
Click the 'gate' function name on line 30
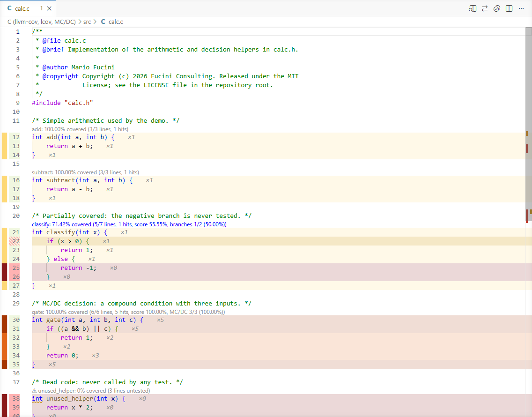click(x=53, y=320)
